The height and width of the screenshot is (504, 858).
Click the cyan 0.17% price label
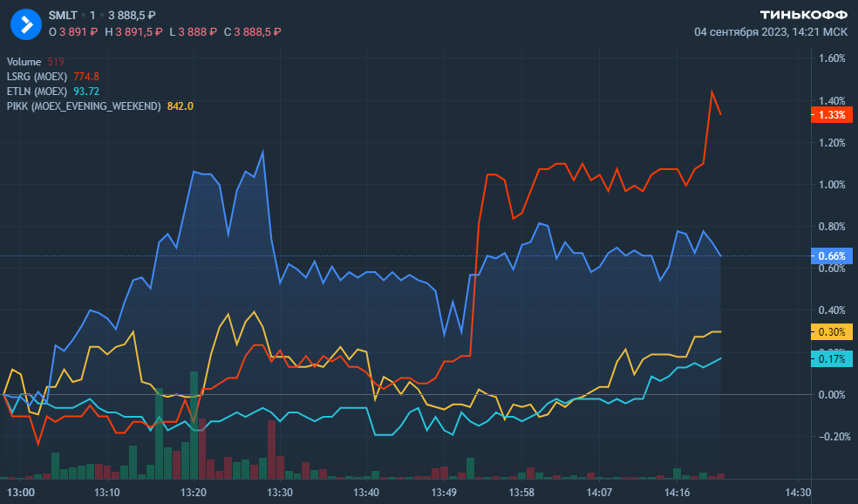[833, 358]
